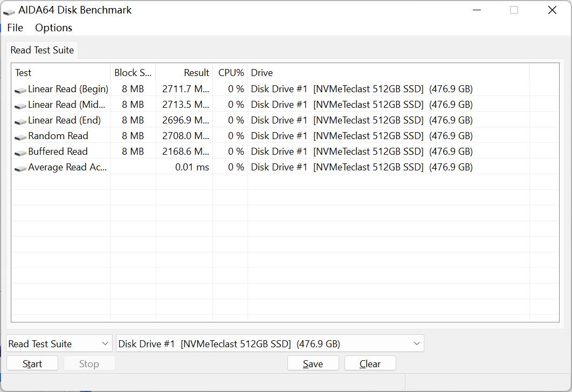Select the Linear Read (End) row text
572x392 pixels.
(x=65, y=120)
